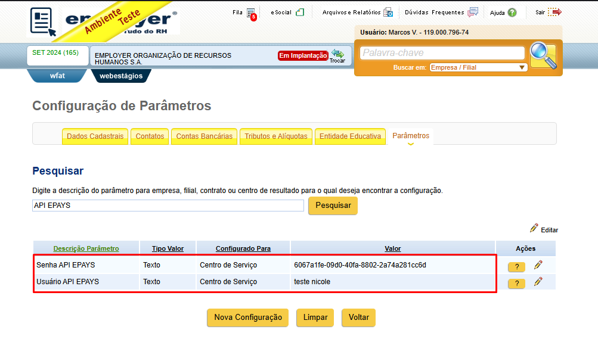Sort by Descrição Parâmetro column header

(x=86, y=248)
